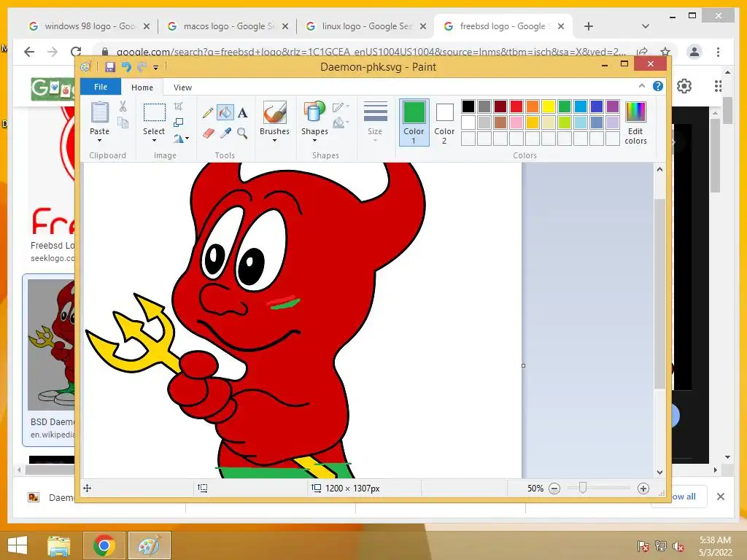Screen dimensions: 747x560
Task: Collapse the Paint ribbon with chevron
Action: click(x=642, y=86)
